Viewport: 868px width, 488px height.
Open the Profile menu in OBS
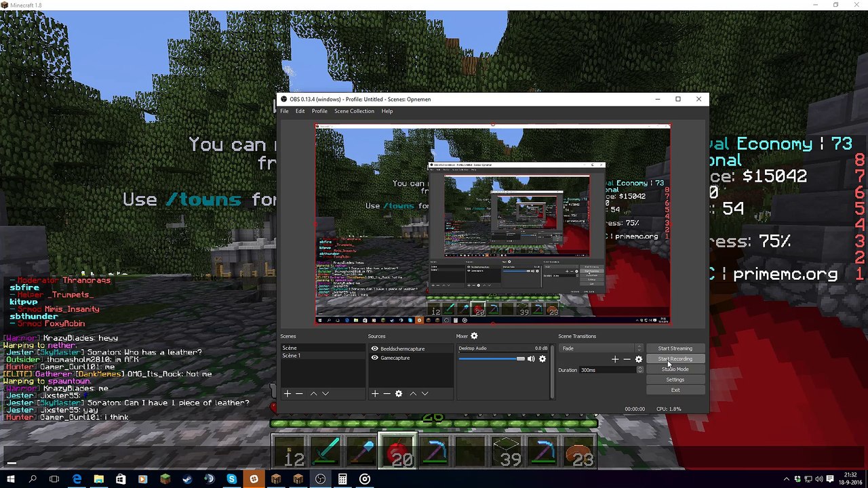pos(319,111)
